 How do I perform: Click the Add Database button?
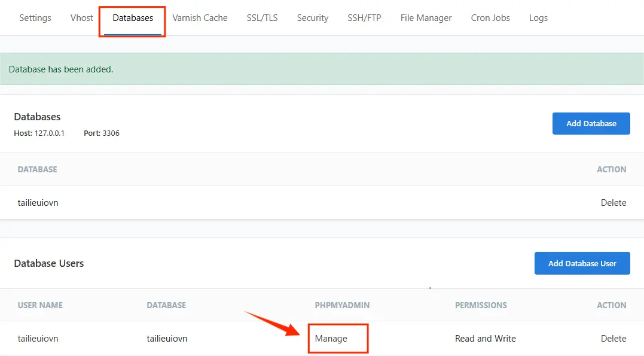(591, 123)
